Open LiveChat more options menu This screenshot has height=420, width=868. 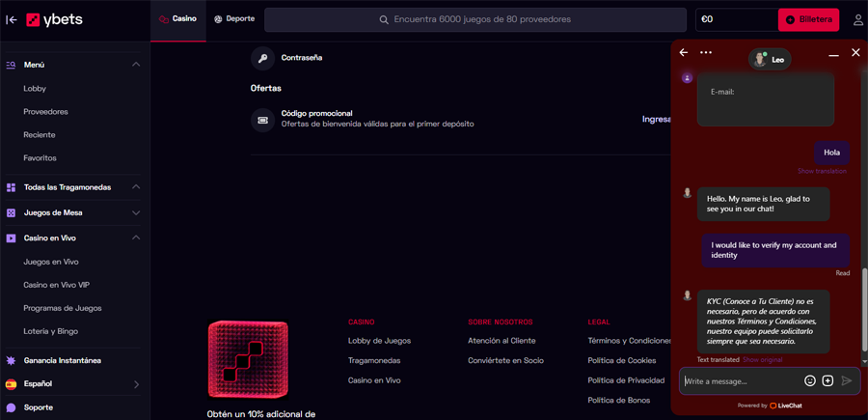[705, 53]
